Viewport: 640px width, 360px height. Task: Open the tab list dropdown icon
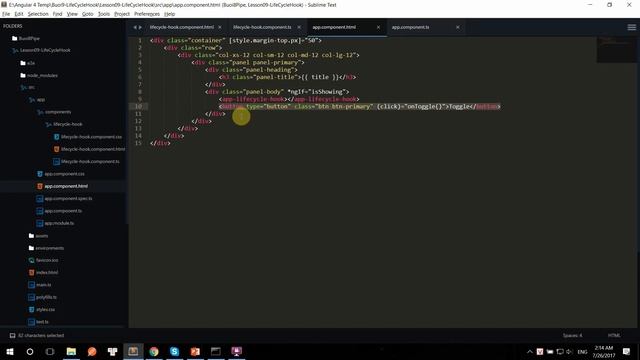coord(631,27)
